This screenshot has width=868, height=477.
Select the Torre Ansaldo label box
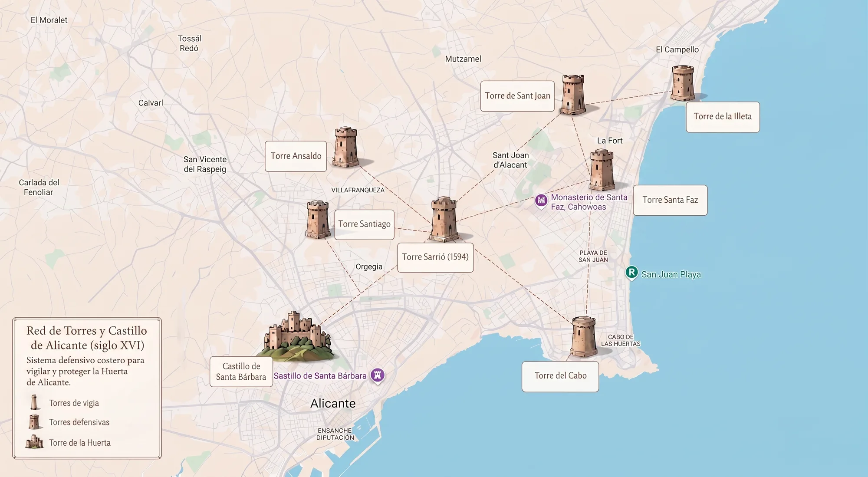point(296,156)
